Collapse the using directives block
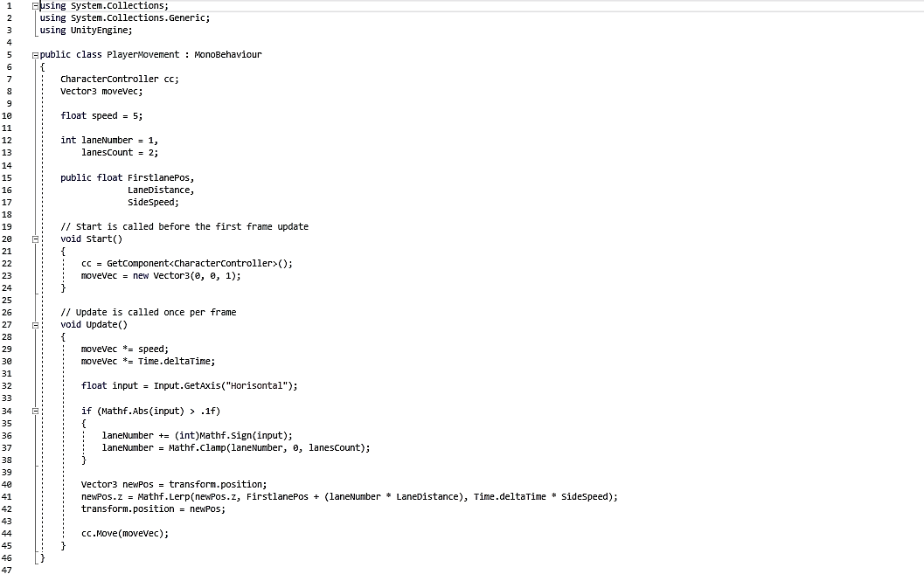This screenshot has height=588, width=924. [x=36, y=5]
